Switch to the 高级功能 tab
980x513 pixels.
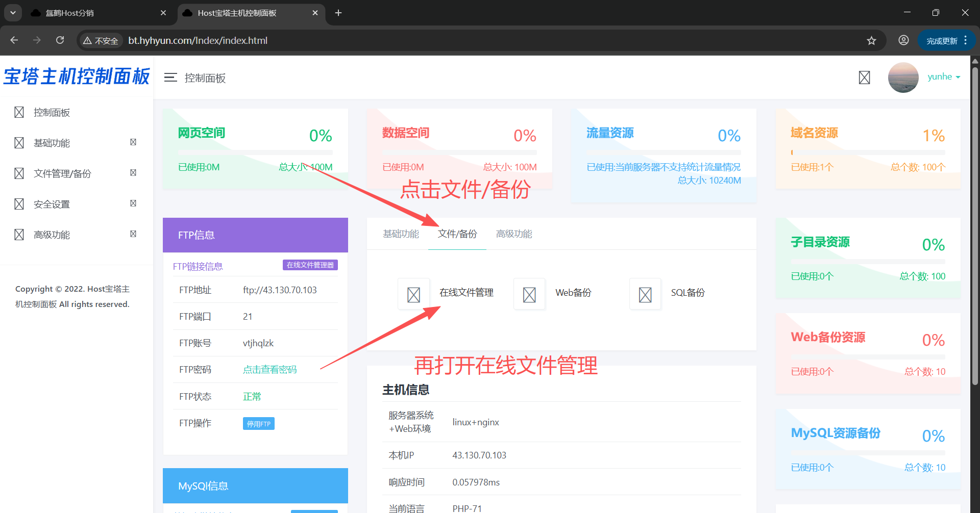coord(514,234)
